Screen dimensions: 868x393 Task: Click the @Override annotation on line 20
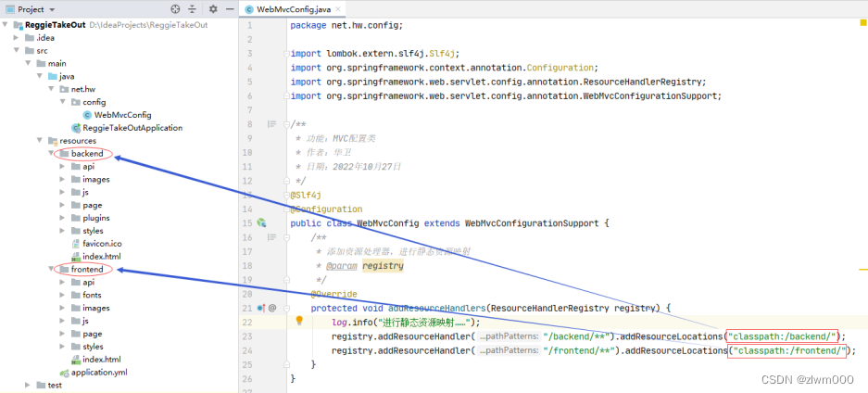tap(333, 294)
